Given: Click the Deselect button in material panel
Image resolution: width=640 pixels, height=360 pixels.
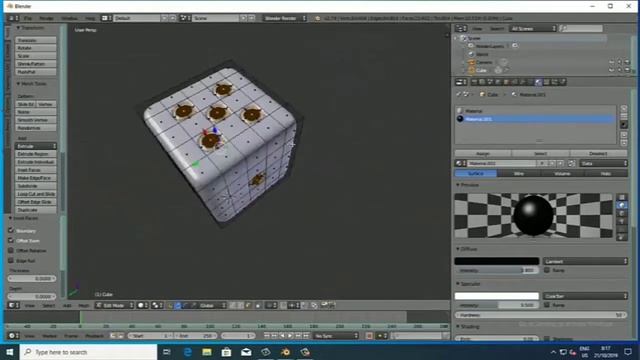Looking at the screenshot, I should 598,153.
